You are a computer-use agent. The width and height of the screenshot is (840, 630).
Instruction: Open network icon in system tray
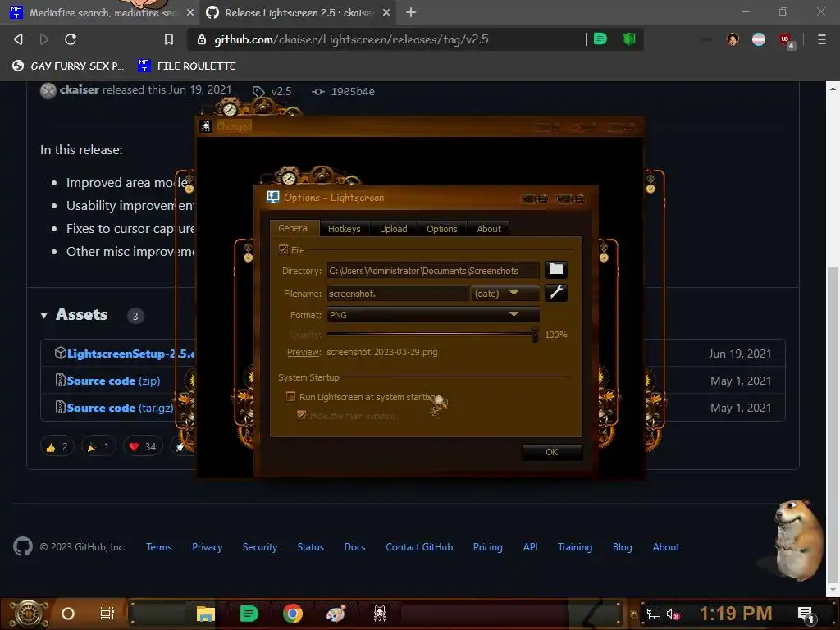[653, 614]
